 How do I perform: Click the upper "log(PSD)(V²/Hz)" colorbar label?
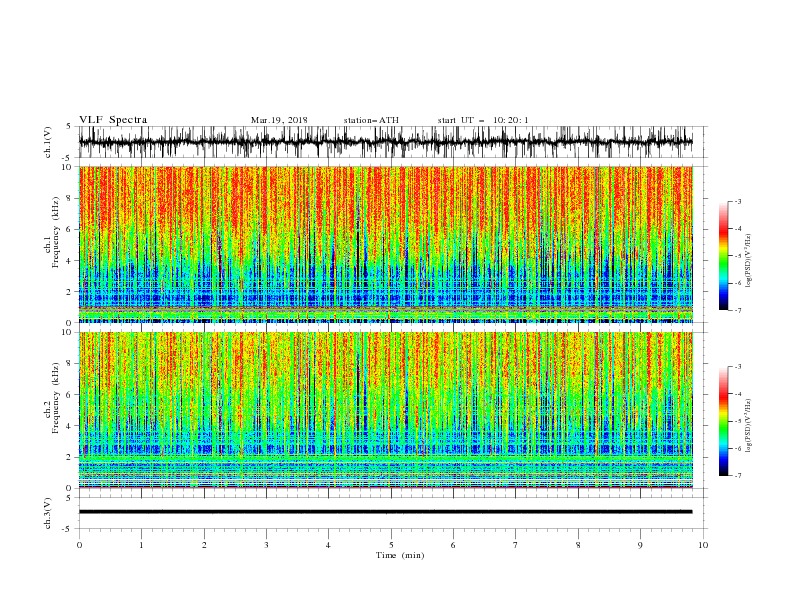[749, 261]
